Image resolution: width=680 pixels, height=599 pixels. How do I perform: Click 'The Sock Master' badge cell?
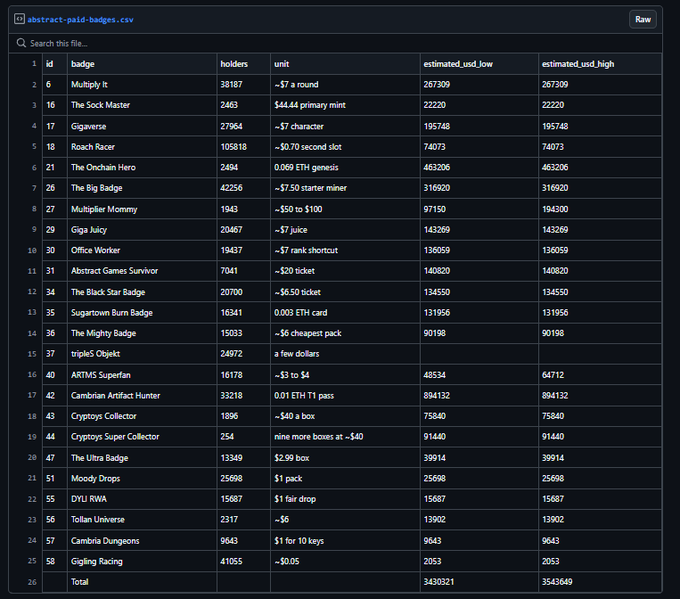coord(142,105)
